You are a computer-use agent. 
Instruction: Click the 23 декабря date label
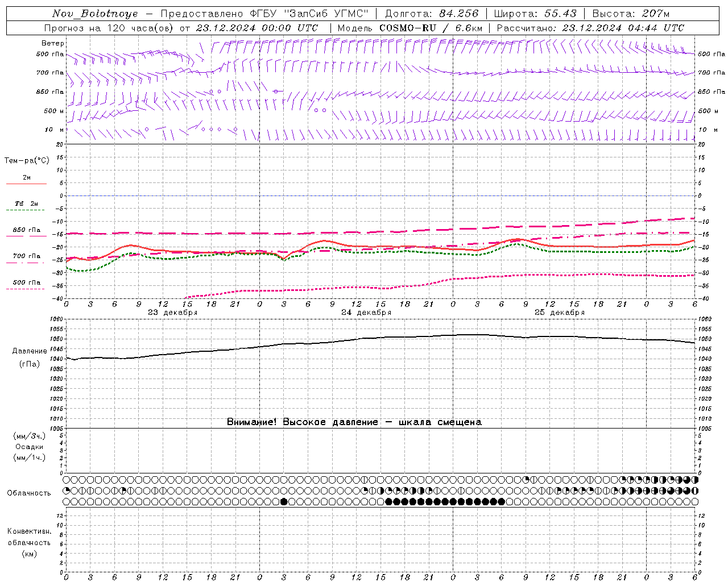tap(173, 313)
